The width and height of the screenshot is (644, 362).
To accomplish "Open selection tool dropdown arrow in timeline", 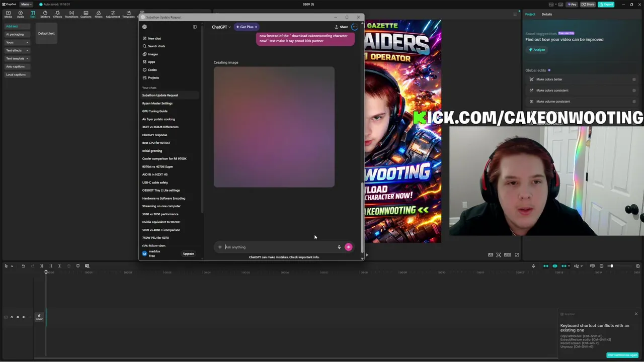I will (11, 266).
